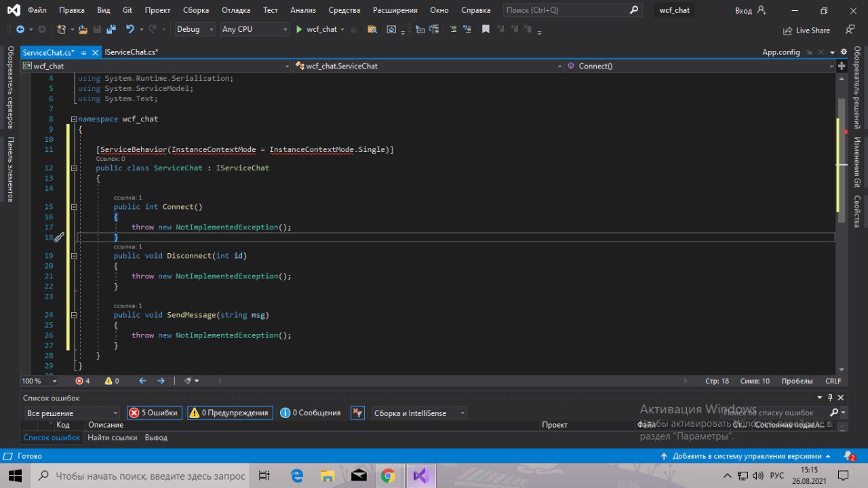Toggle the 0 Предупреждения warnings filter

coord(230,413)
